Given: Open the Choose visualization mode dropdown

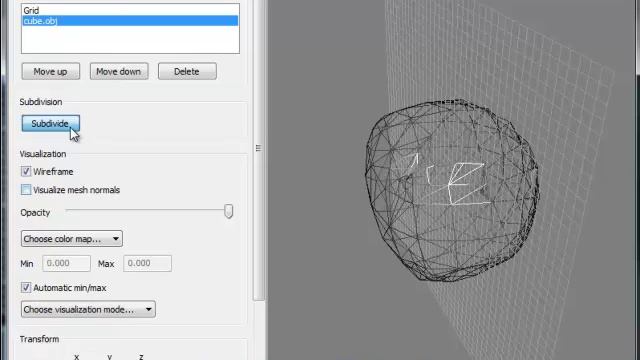Looking at the screenshot, I should tap(88, 309).
